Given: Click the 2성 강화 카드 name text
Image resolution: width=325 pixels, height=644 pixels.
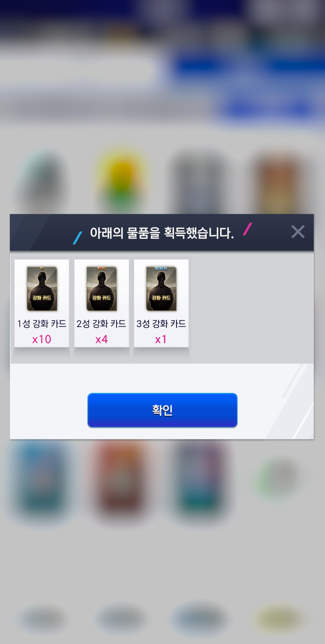Looking at the screenshot, I should pyautogui.click(x=101, y=324).
